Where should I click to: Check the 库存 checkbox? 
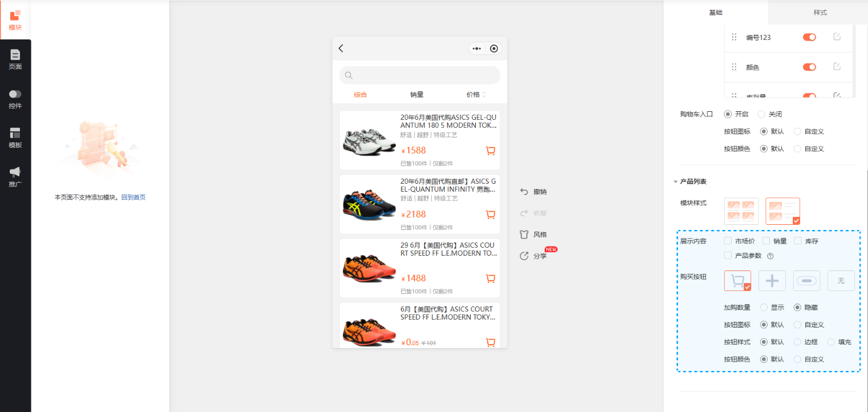[x=798, y=241]
